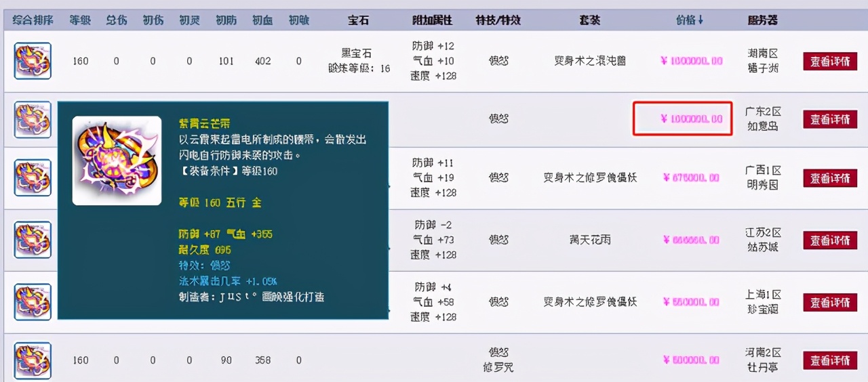Click 变身术之修罗傀儡妖 in the 广西1区 row
The image size is (868, 382).
pyautogui.click(x=590, y=178)
